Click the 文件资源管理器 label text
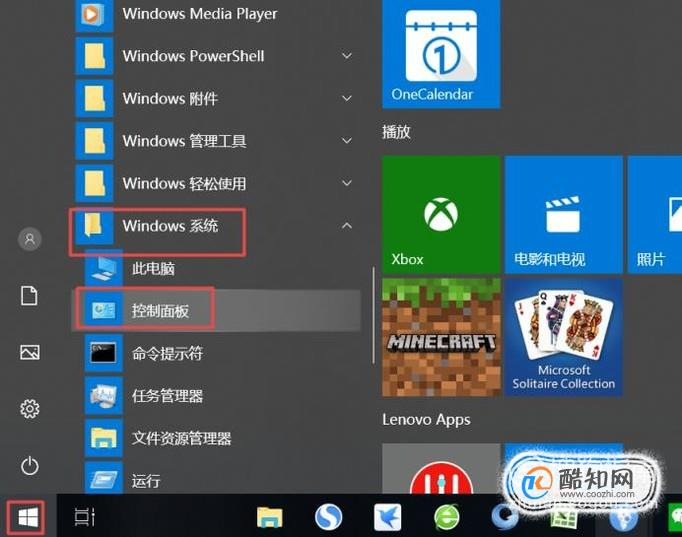The height and width of the screenshot is (537, 682). tap(181, 438)
